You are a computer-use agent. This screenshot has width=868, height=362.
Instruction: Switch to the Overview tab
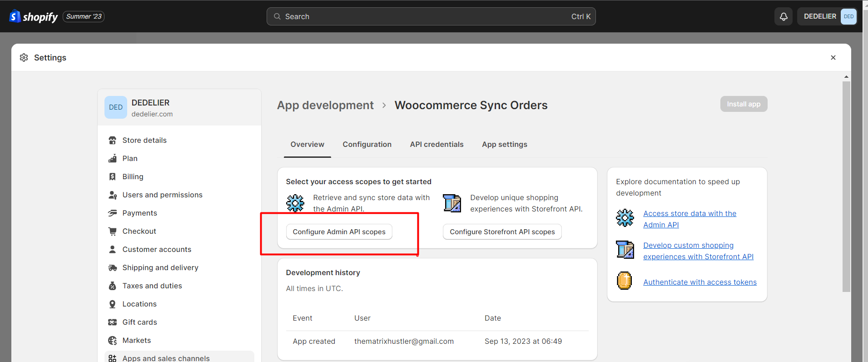click(x=308, y=144)
